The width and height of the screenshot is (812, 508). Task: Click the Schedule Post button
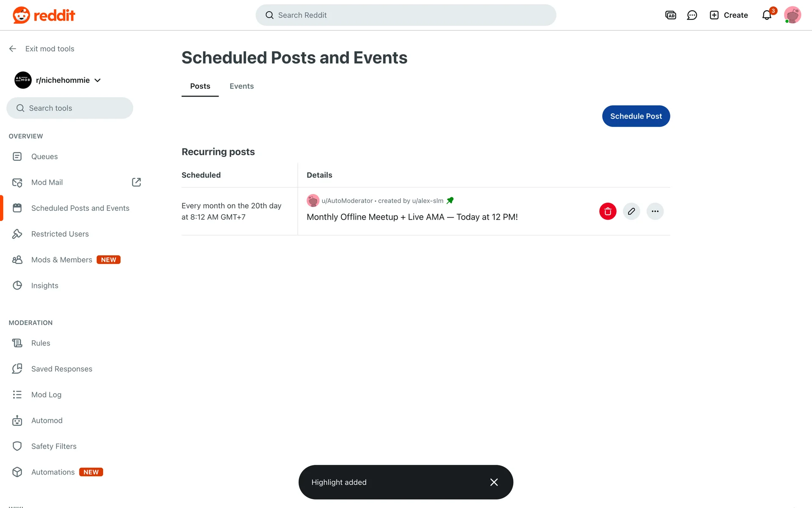tap(636, 116)
